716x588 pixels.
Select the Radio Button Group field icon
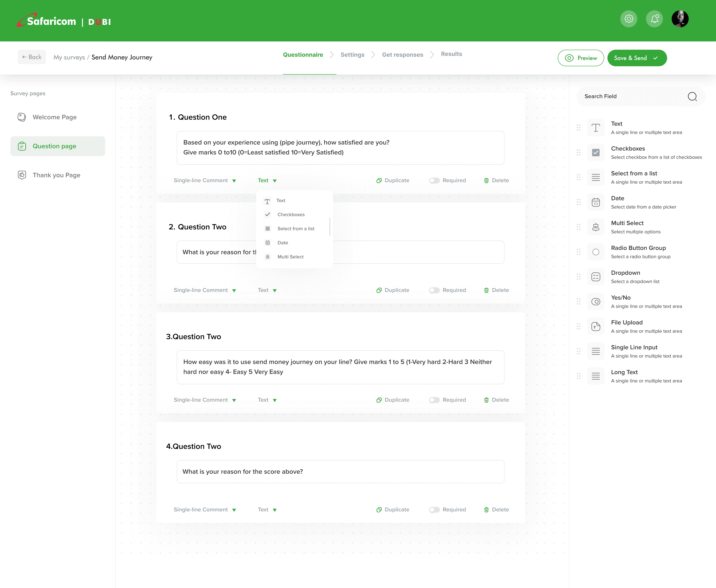(x=595, y=252)
